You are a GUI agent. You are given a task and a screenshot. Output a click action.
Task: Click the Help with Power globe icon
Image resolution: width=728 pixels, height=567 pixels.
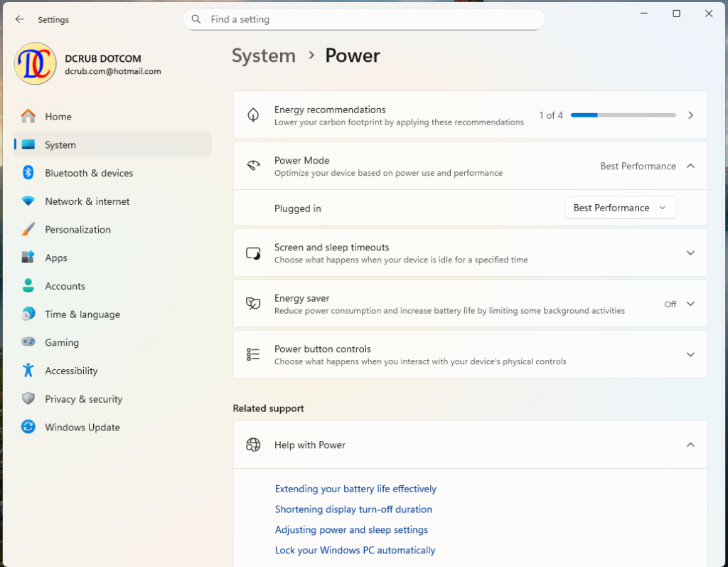(x=253, y=445)
